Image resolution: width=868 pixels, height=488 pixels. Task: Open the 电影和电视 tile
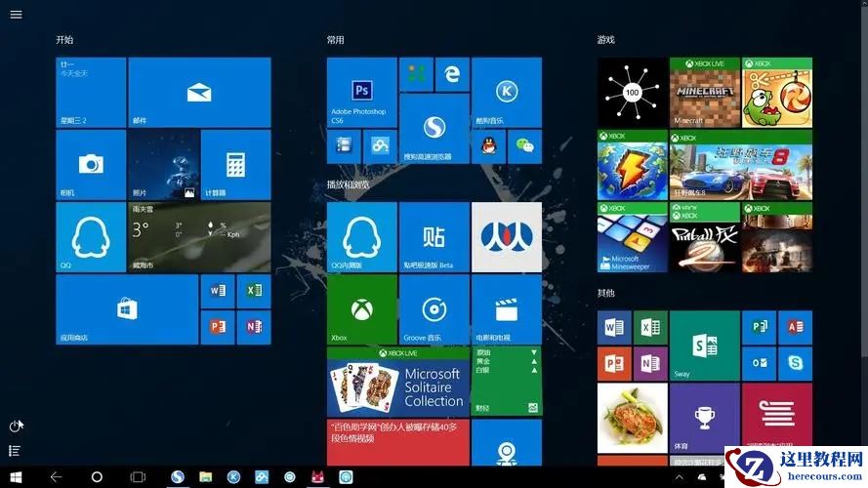point(507,309)
